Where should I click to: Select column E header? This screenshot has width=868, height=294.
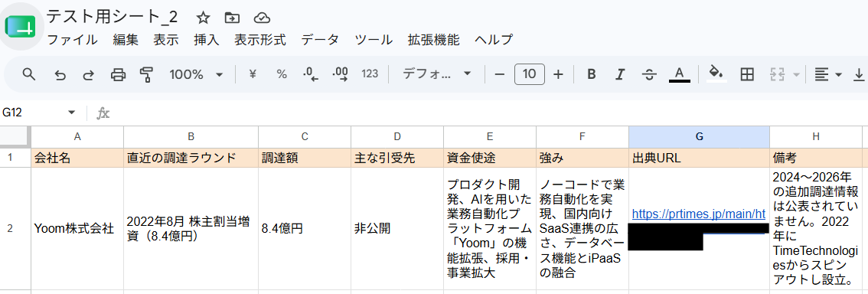pos(489,137)
